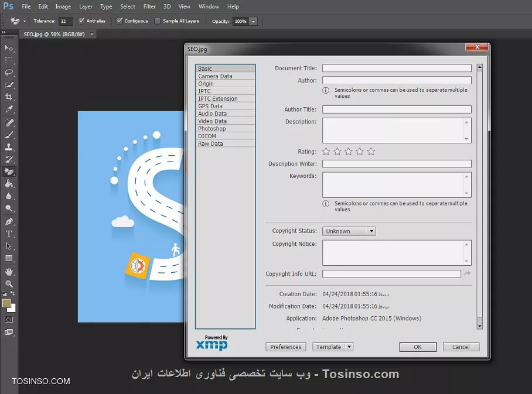
Task: Change the screen mode
Action: tap(9, 332)
